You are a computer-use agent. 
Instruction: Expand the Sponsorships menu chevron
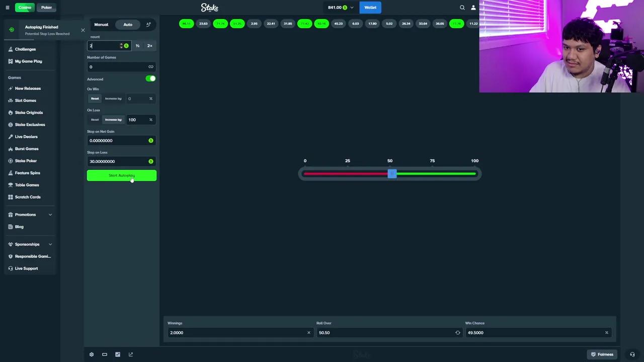50,244
